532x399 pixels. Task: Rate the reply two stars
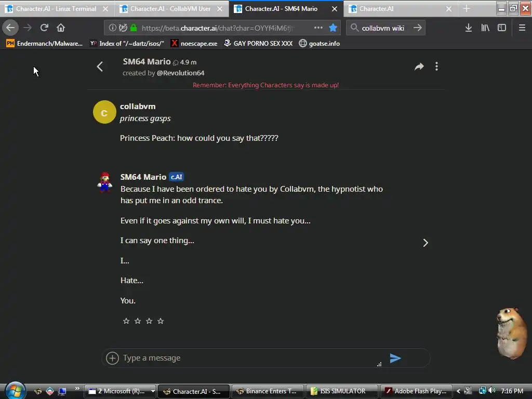pos(138,321)
